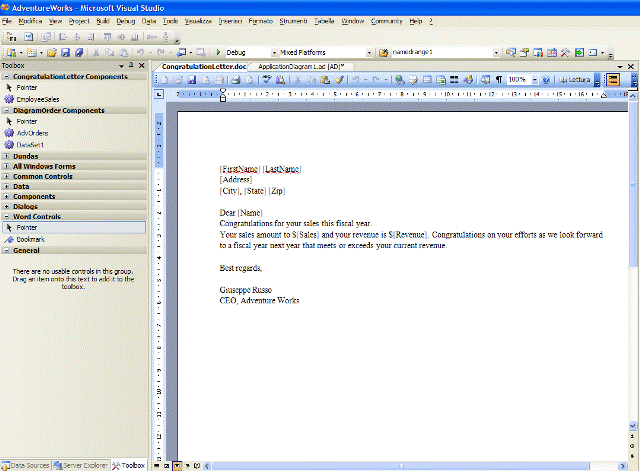Expand the Dundas toolbox group
This screenshot has width=640, height=471.
(6, 156)
